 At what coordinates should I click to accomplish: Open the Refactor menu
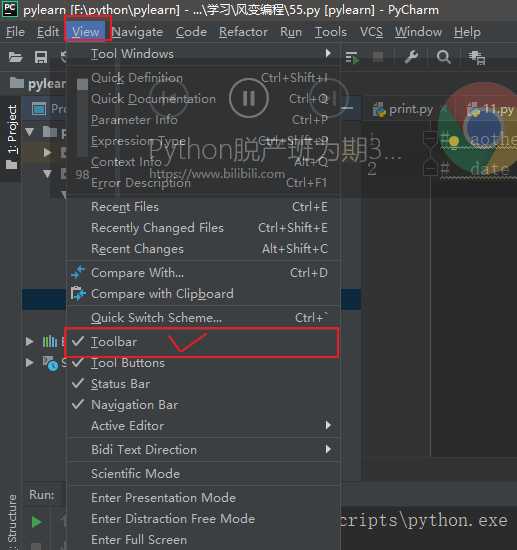[243, 32]
